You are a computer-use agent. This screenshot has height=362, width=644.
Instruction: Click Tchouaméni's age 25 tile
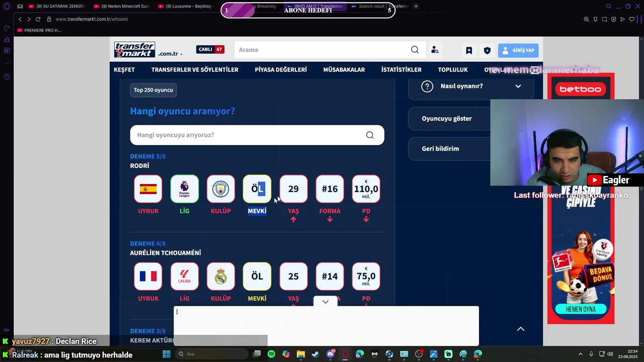click(293, 277)
